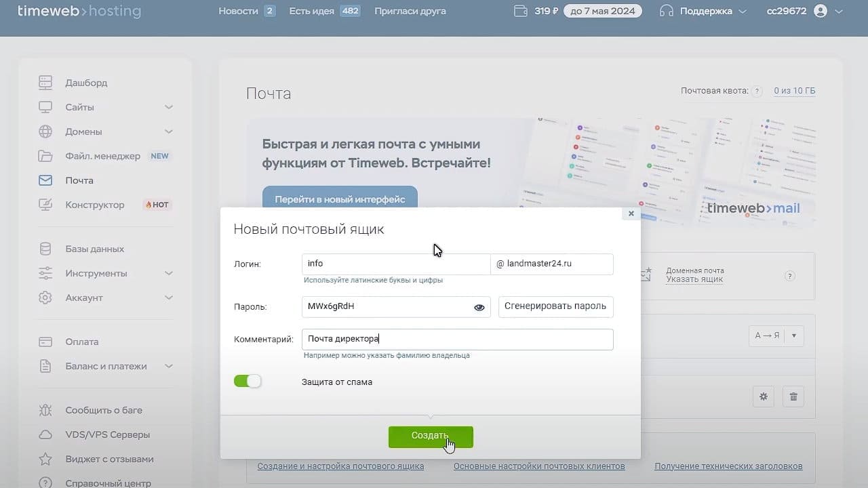The image size is (868, 488).
Task: Click the Инструменты sliders icon
Action: [45, 273]
